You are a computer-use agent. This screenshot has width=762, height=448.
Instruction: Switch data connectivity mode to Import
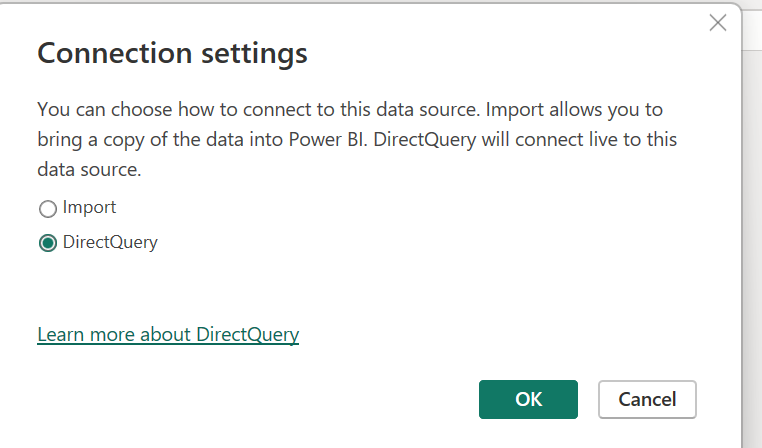[47, 209]
